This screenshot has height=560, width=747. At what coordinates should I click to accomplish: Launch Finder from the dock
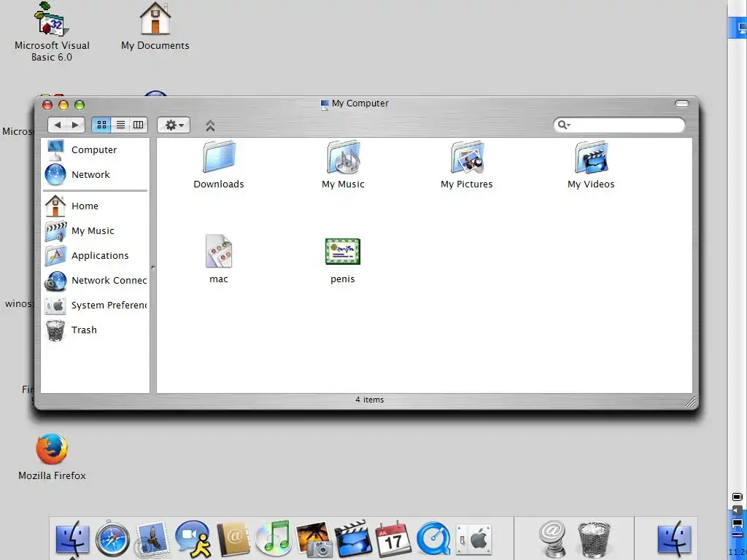[x=72, y=540]
